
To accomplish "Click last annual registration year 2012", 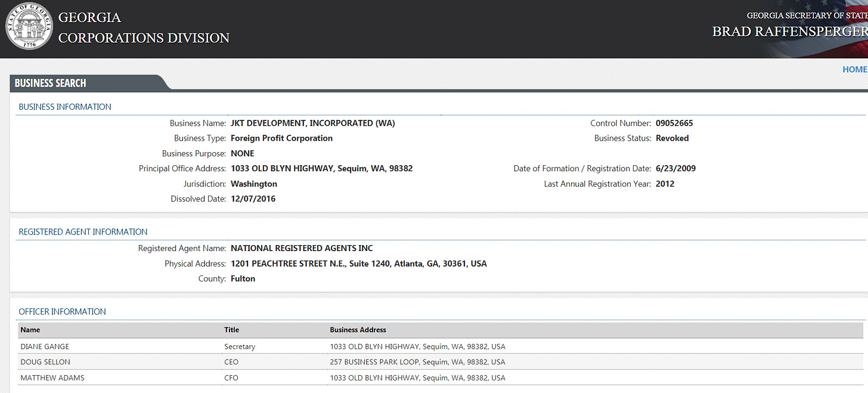I will tap(665, 184).
